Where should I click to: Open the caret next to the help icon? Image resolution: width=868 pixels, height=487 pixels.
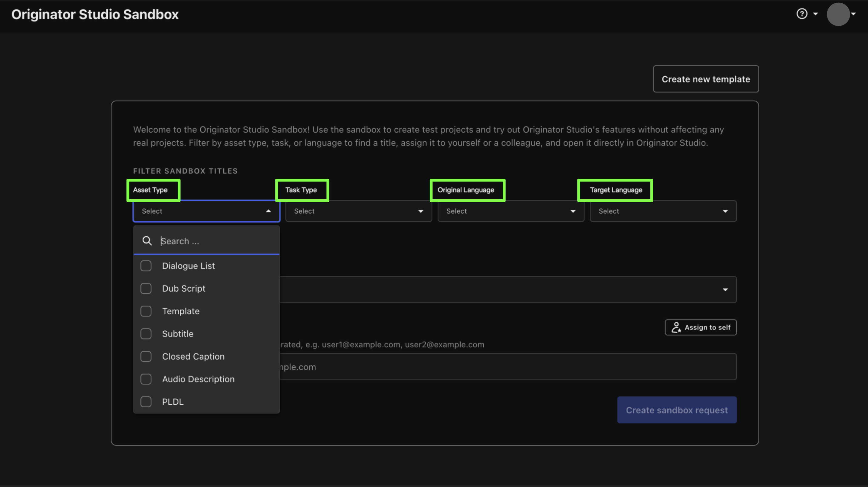coord(815,14)
